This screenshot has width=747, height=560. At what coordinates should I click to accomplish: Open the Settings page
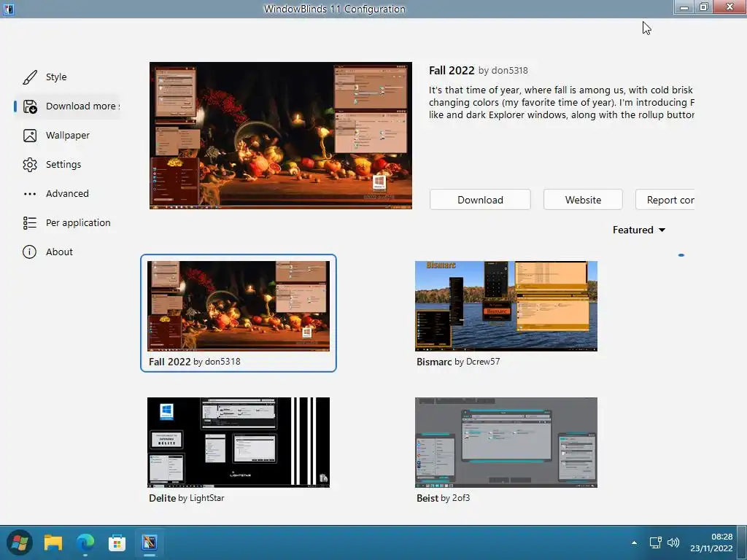click(x=68, y=165)
